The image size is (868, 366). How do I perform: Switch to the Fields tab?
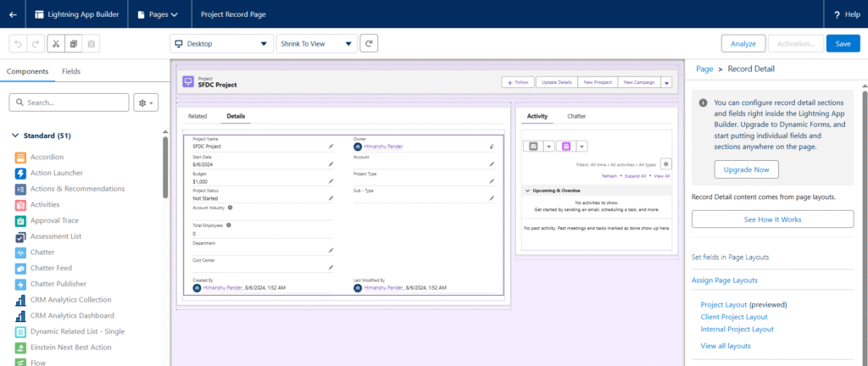click(71, 71)
